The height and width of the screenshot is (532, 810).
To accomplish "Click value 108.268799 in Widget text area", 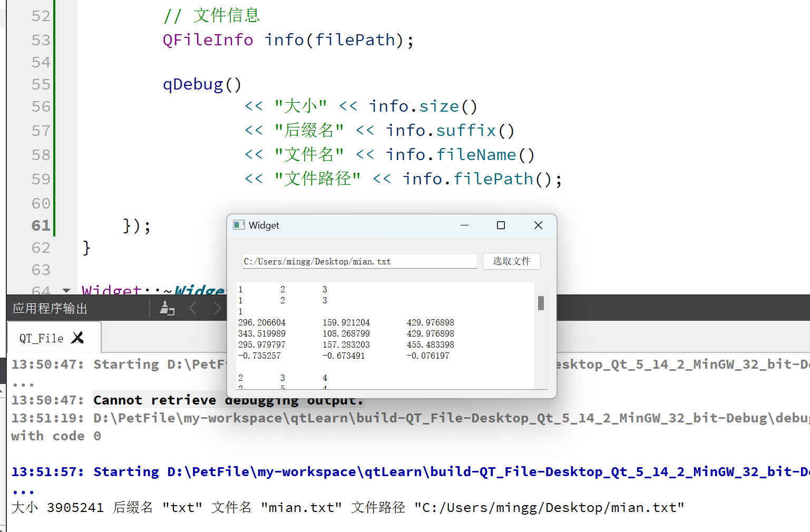I will [x=346, y=333].
